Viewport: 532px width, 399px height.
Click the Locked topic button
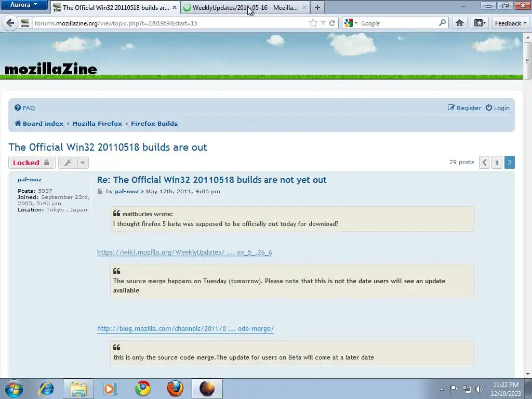point(32,163)
